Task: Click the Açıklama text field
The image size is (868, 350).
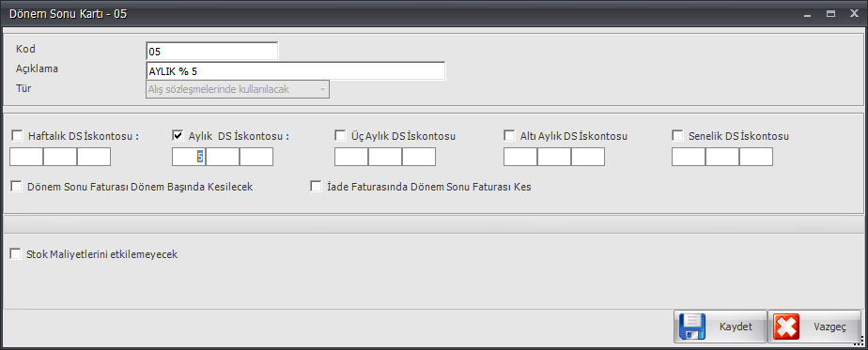Action: point(296,71)
